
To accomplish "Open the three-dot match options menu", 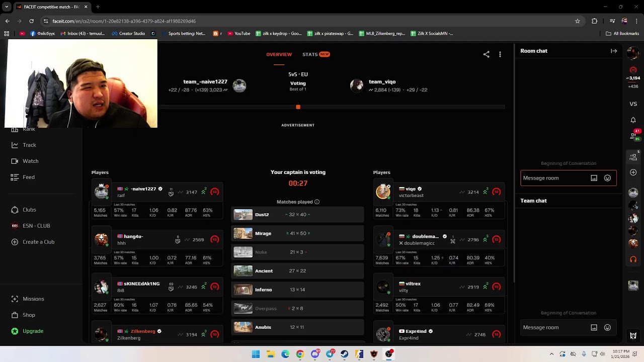I will [x=500, y=54].
